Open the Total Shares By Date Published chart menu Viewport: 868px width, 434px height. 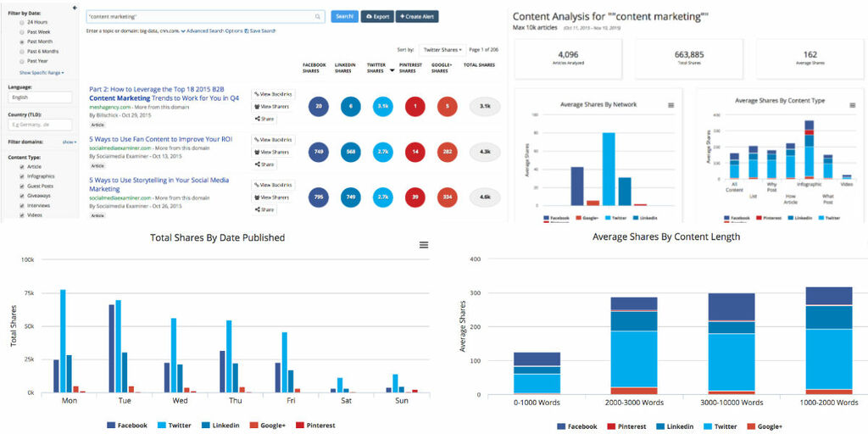pos(424,245)
